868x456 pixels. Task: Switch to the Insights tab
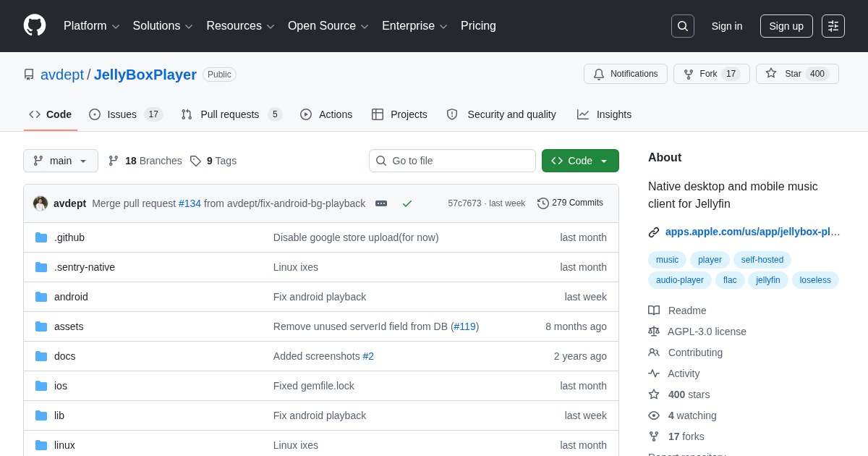(604, 114)
